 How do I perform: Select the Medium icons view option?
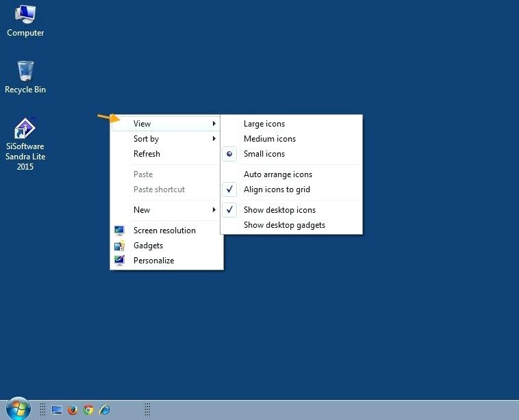pyautogui.click(x=292, y=139)
